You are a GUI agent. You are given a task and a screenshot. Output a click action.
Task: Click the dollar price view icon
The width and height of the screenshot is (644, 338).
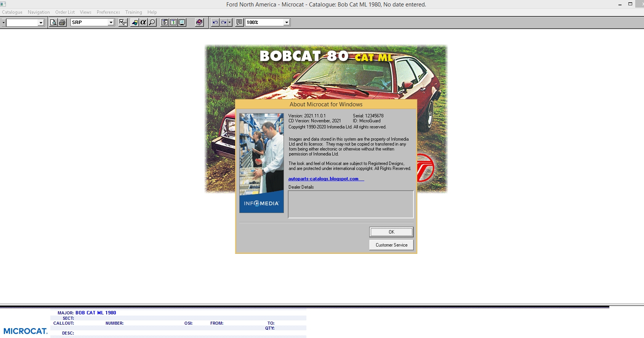point(173,22)
